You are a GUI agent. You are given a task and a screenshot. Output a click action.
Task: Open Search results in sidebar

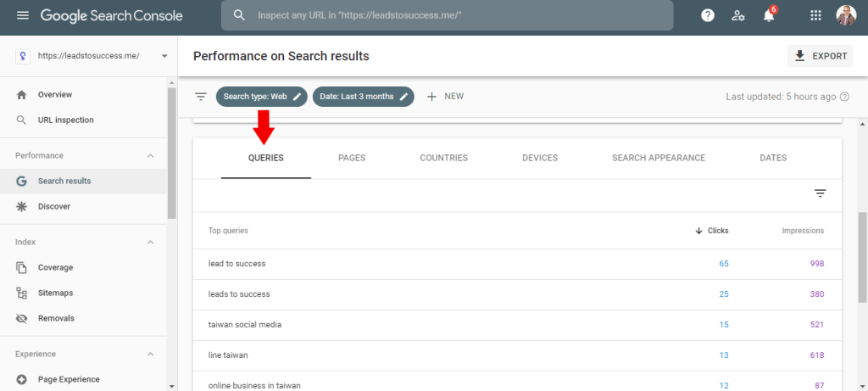click(83, 182)
